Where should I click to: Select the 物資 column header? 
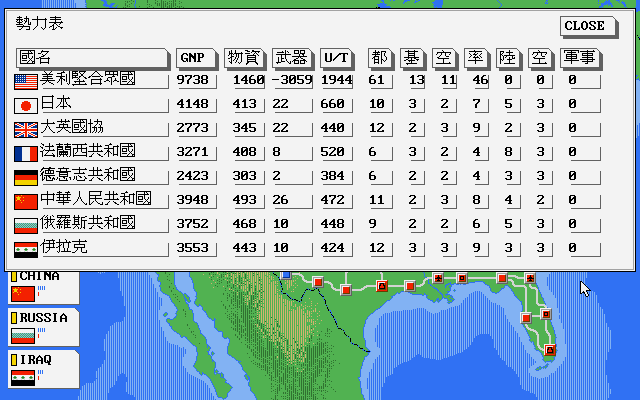245,58
